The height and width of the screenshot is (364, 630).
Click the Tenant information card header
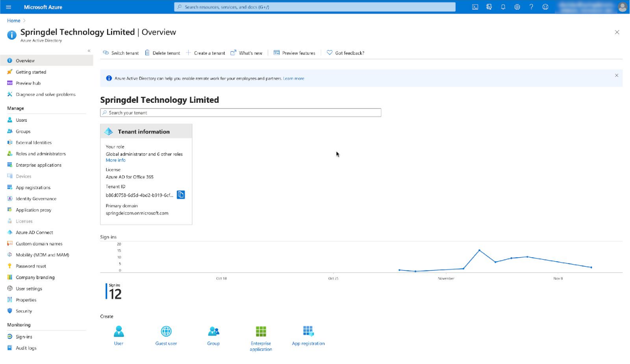pyautogui.click(x=146, y=131)
